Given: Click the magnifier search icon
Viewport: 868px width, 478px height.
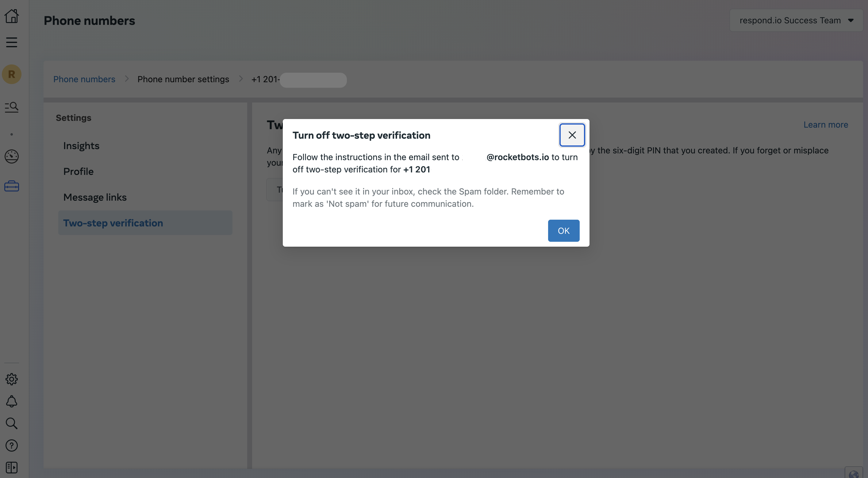Looking at the screenshot, I should [12, 423].
